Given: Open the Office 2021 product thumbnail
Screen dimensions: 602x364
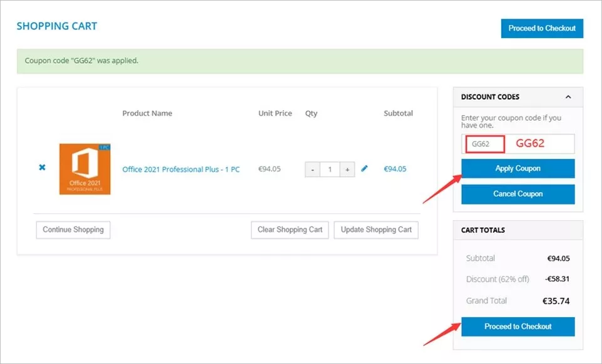Looking at the screenshot, I should pyautogui.click(x=84, y=169).
